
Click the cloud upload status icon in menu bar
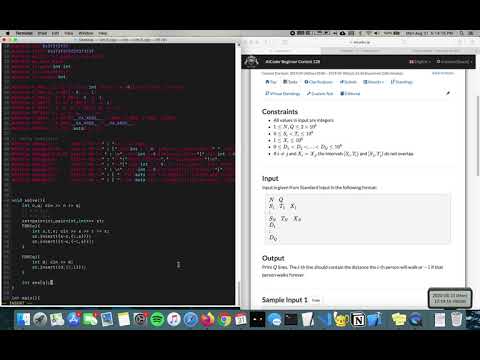[x=343, y=33]
